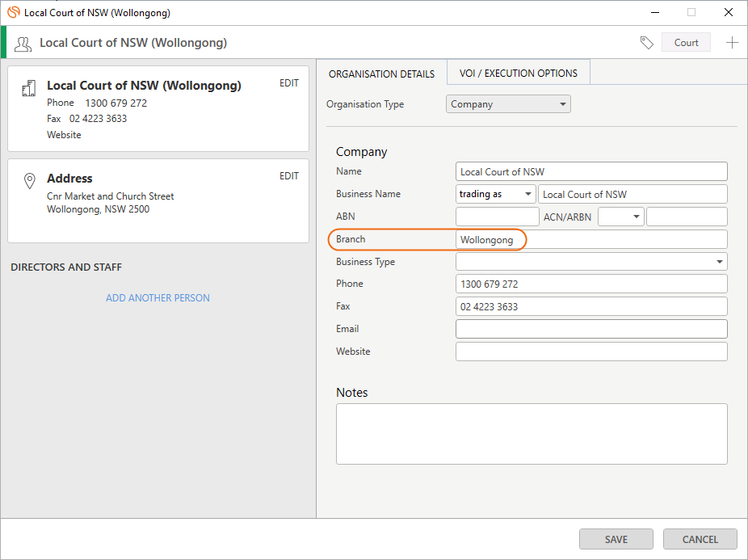Edit the Address card
This screenshot has height=560, width=748.
pos(289,176)
